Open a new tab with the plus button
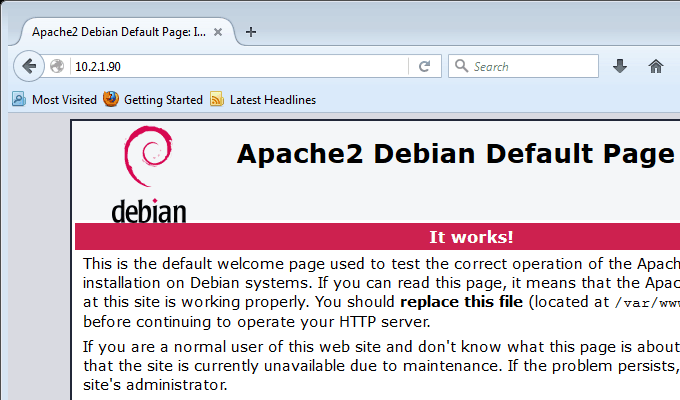 click(x=251, y=32)
